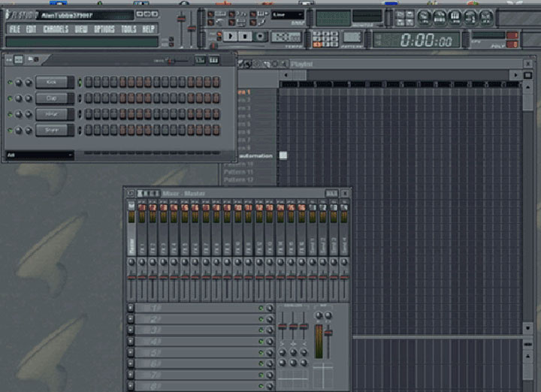The width and height of the screenshot is (541, 392).
Task: Open the Mixer options menu icon
Action: pos(131,193)
